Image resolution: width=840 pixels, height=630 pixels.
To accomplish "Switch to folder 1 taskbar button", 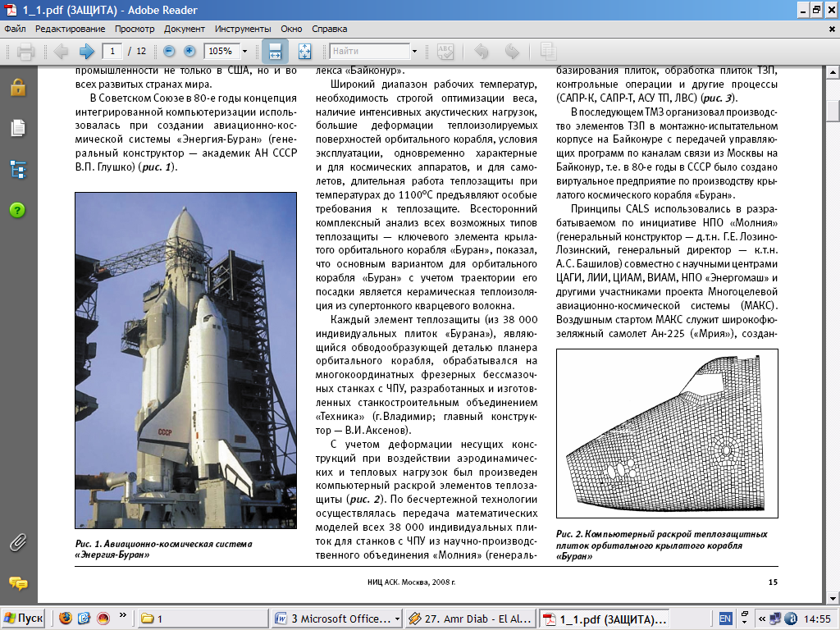I will click(x=202, y=619).
